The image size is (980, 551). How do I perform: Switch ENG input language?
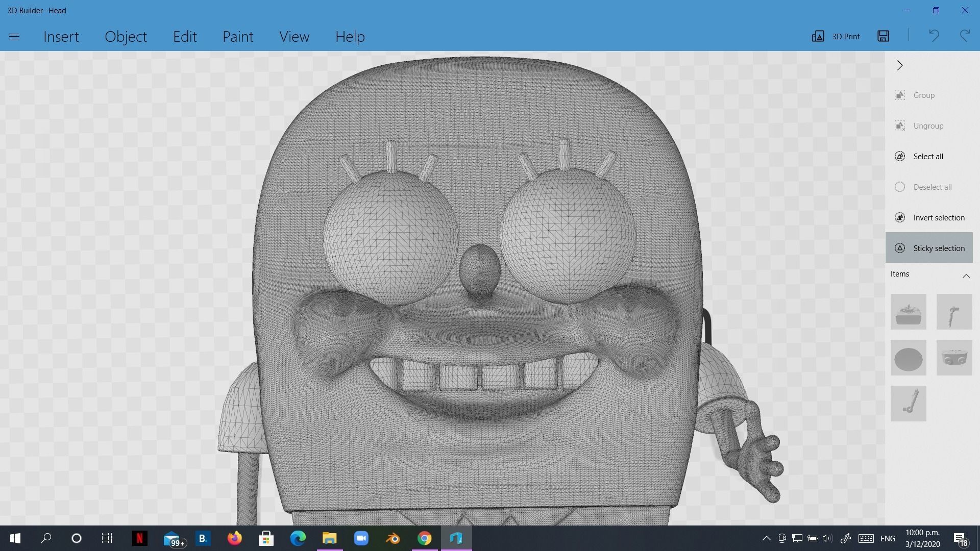point(888,538)
